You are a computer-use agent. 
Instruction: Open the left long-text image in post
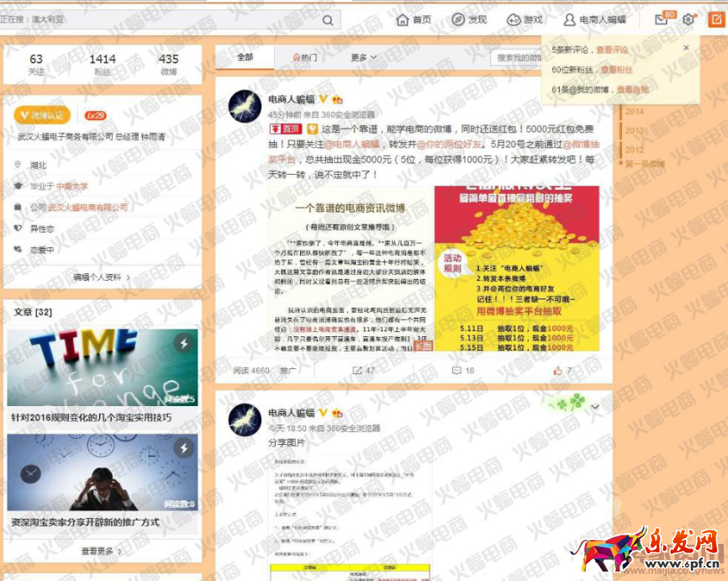(351, 268)
